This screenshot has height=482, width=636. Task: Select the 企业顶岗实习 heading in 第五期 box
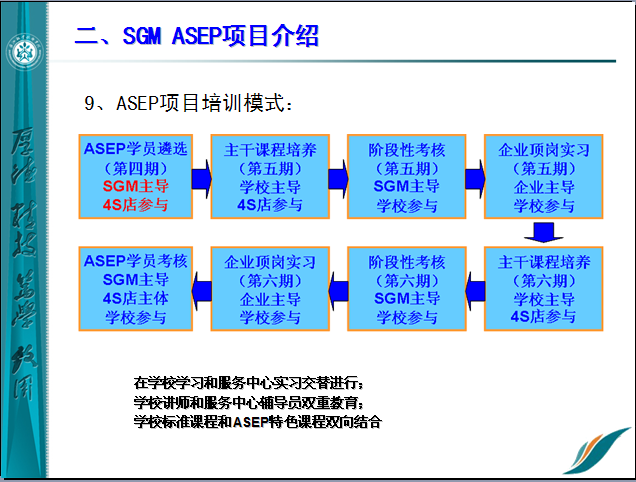(544, 150)
